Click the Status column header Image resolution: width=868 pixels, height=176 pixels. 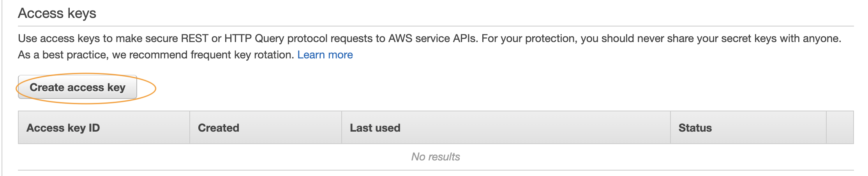point(748,128)
